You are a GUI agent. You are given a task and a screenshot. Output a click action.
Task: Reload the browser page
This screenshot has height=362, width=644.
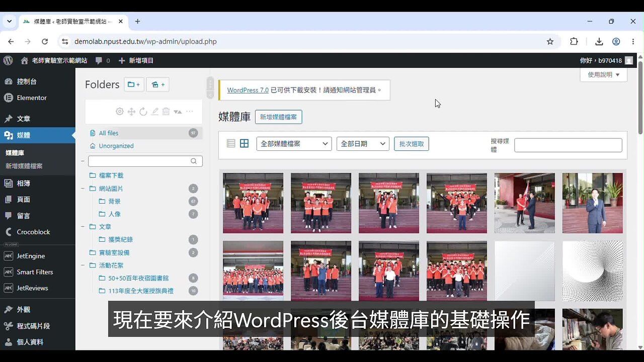tap(45, 42)
